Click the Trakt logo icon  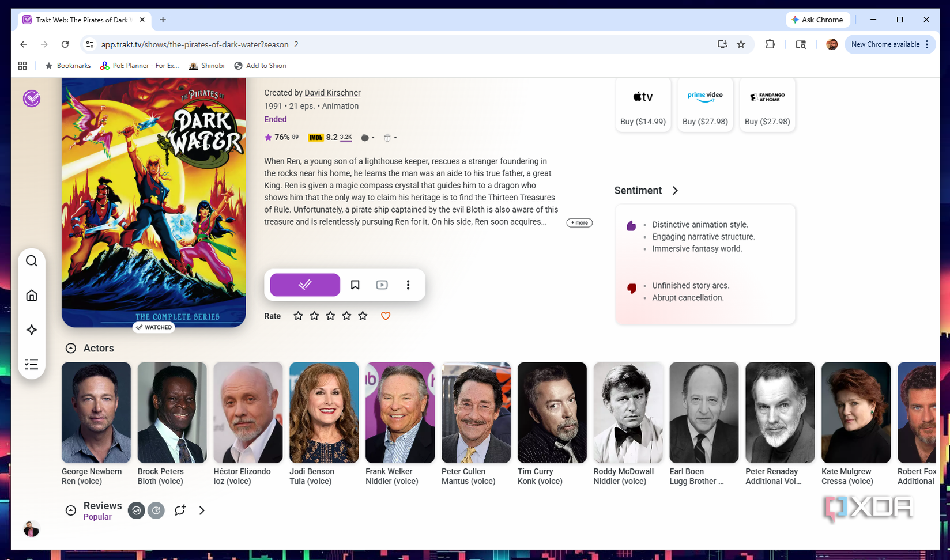coord(32,99)
